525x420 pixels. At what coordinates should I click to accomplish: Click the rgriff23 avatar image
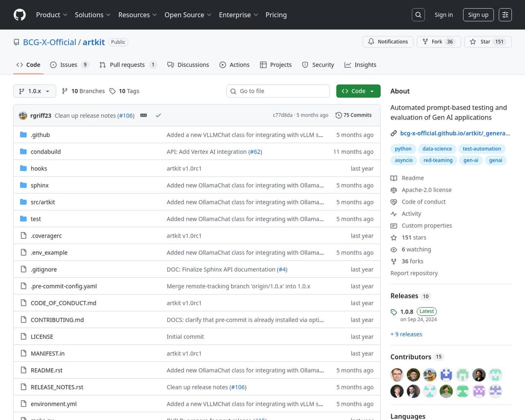[23, 116]
